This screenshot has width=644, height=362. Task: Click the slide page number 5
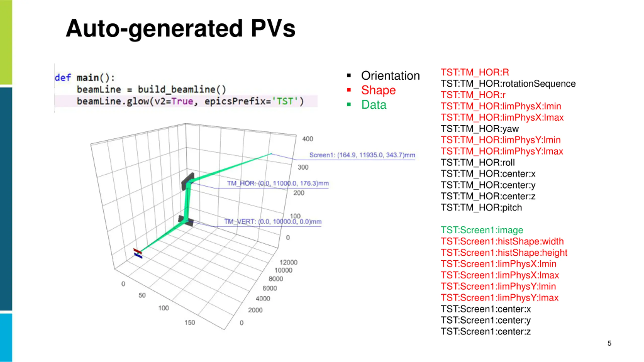(x=609, y=343)
